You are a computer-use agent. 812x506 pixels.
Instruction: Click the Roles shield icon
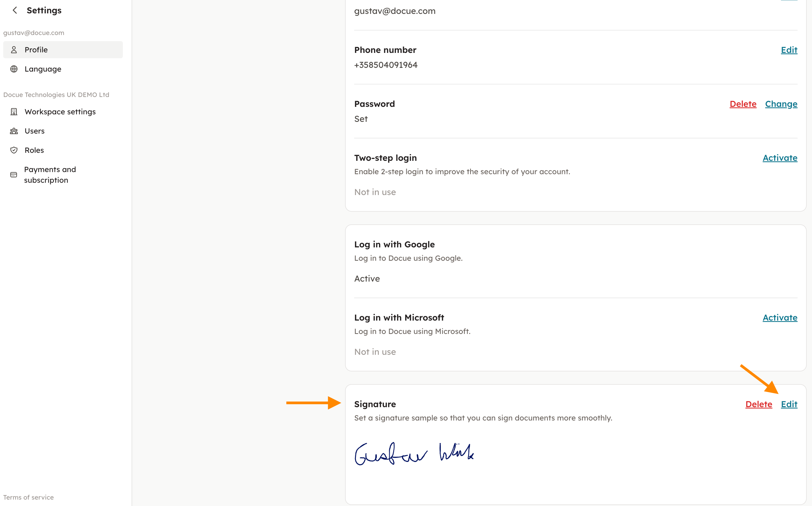point(14,150)
